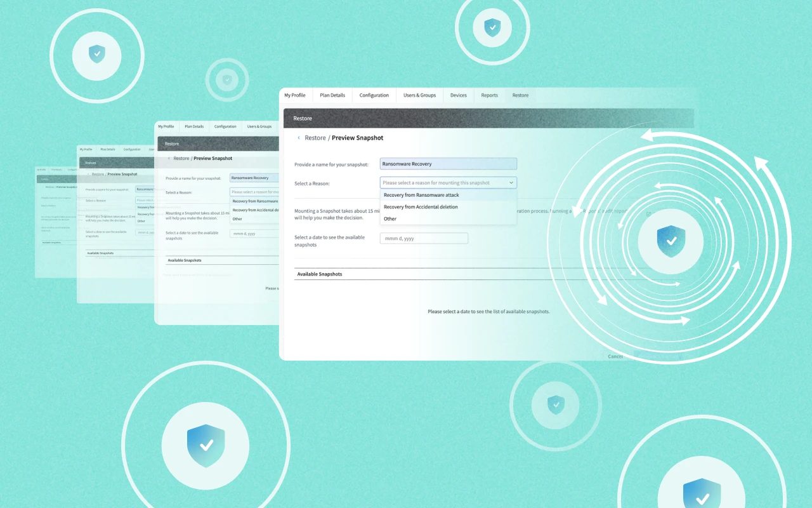Click the Cancel button
The width and height of the screenshot is (812, 508).
click(x=614, y=356)
